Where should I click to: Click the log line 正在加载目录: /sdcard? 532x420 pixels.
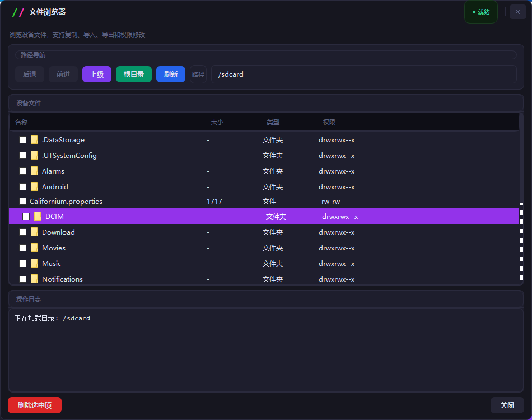tap(52, 318)
